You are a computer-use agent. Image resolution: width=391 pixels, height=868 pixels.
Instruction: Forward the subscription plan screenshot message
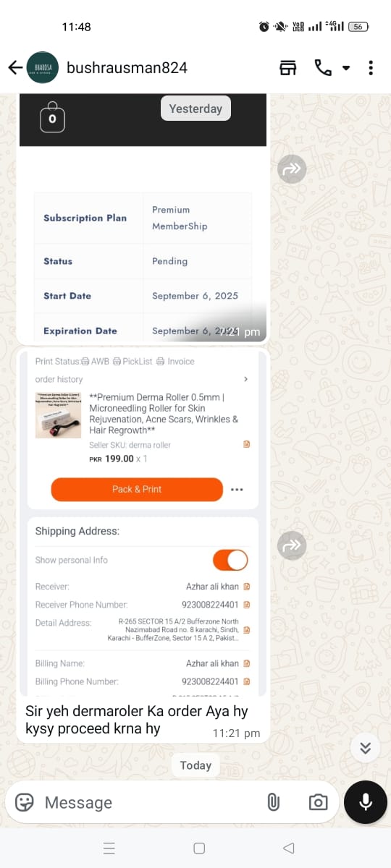tap(292, 169)
